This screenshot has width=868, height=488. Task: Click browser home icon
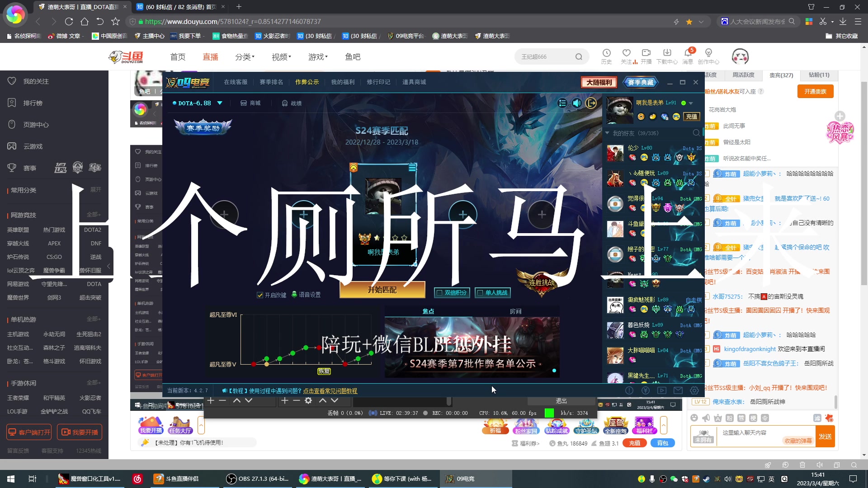coord(85,21)
